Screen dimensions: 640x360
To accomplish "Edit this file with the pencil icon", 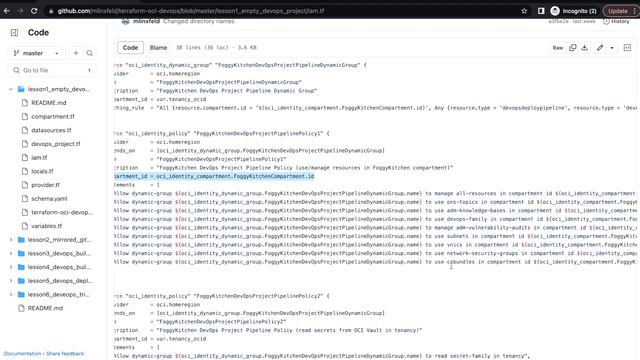I will click(600, 48).
